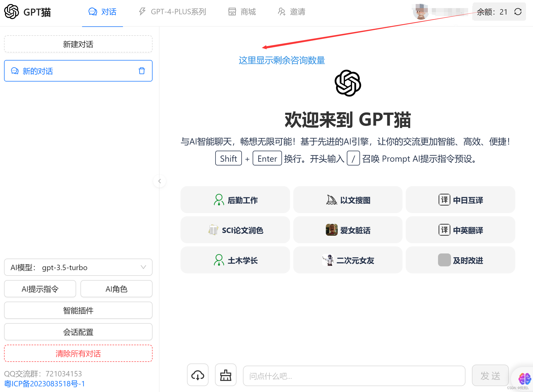Switch to the GPT-4-PLUS系列 tab
The height and width of the screenshot is (392, 533).
tap(172, 12)
